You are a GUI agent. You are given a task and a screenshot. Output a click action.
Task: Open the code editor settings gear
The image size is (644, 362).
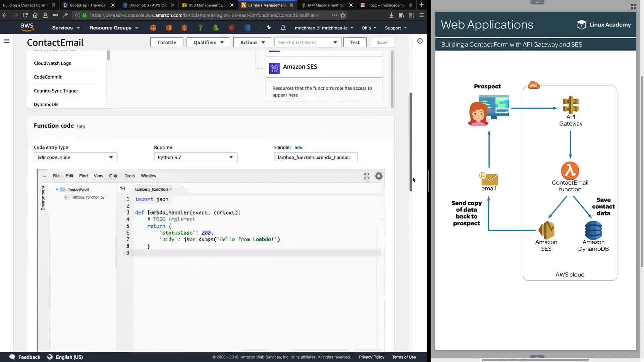379,176
